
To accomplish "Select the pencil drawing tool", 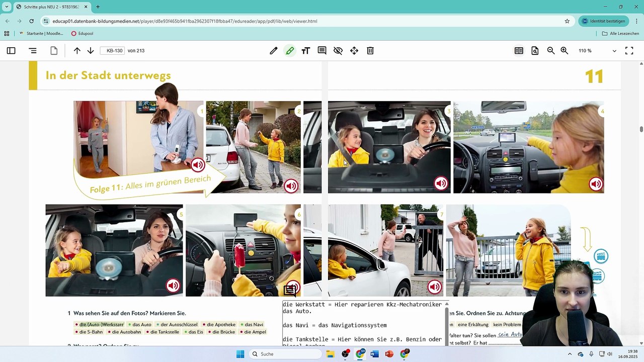I will 273,51.
